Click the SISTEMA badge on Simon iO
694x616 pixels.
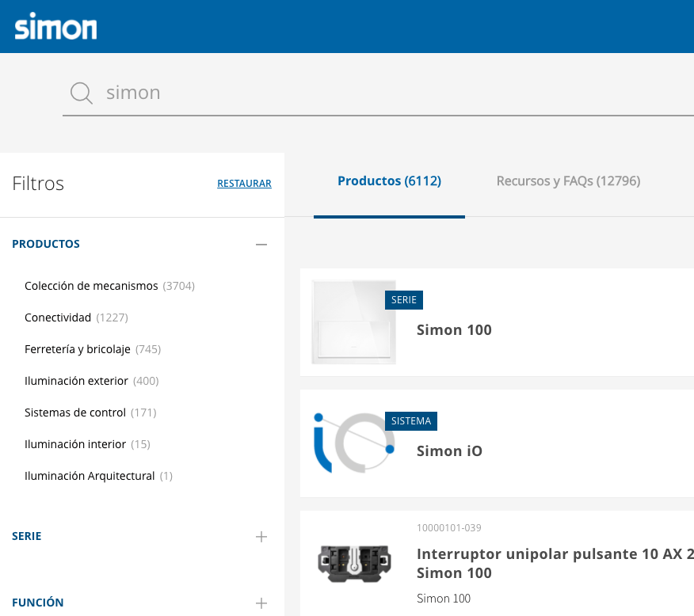410,421
